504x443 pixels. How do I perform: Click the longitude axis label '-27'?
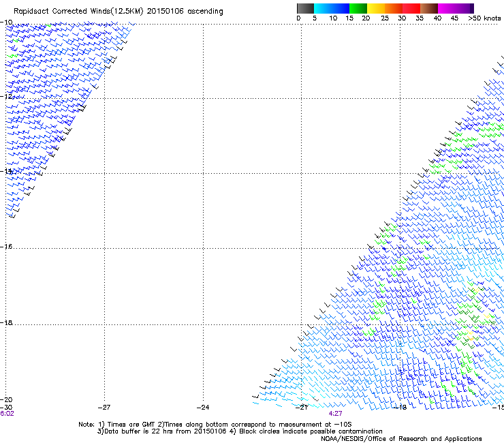104,408
